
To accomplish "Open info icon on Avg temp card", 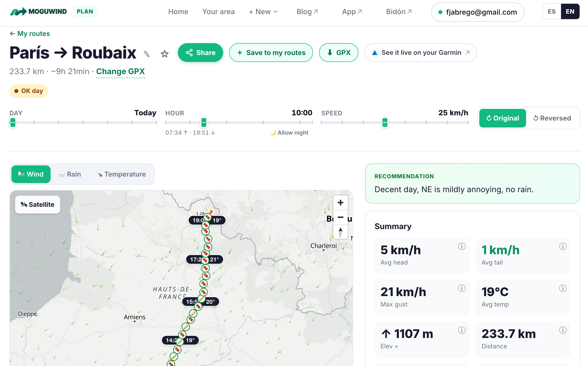I will (x=563, y=288).
